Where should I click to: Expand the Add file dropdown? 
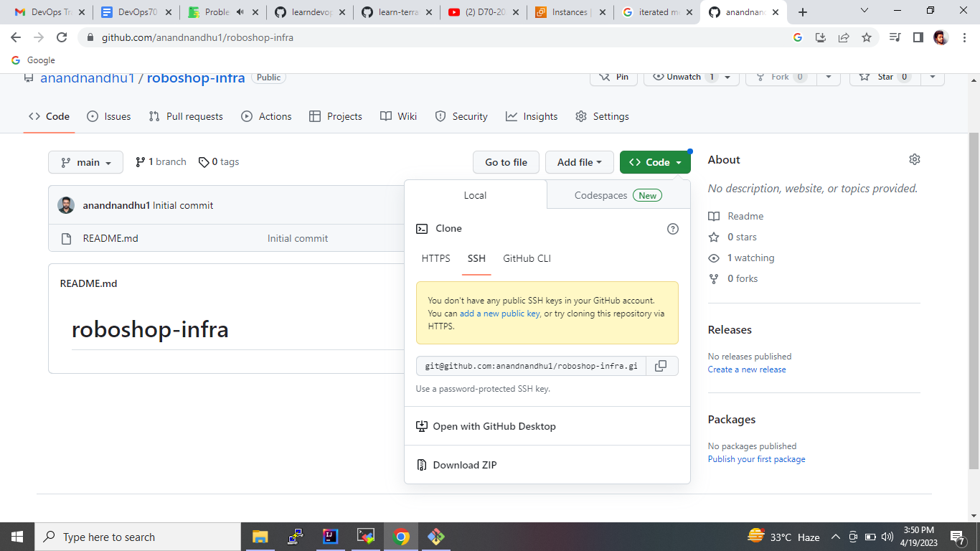579,162
